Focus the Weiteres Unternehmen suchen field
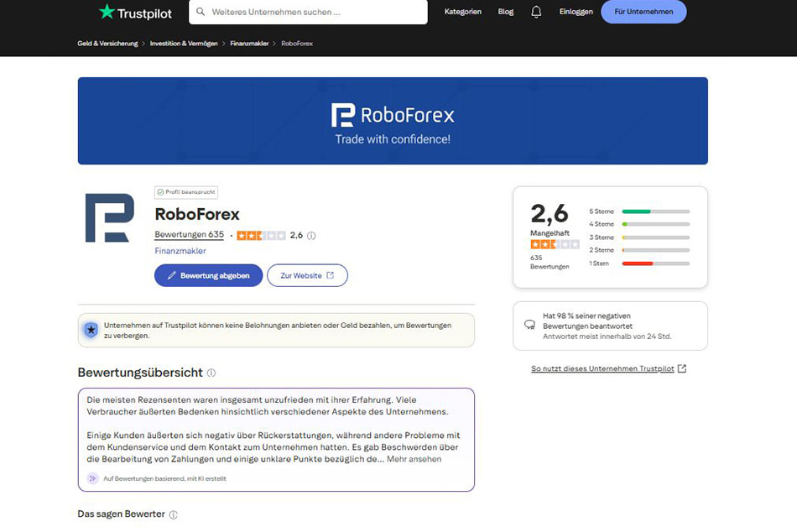797x532 pixels. [308, 12]
